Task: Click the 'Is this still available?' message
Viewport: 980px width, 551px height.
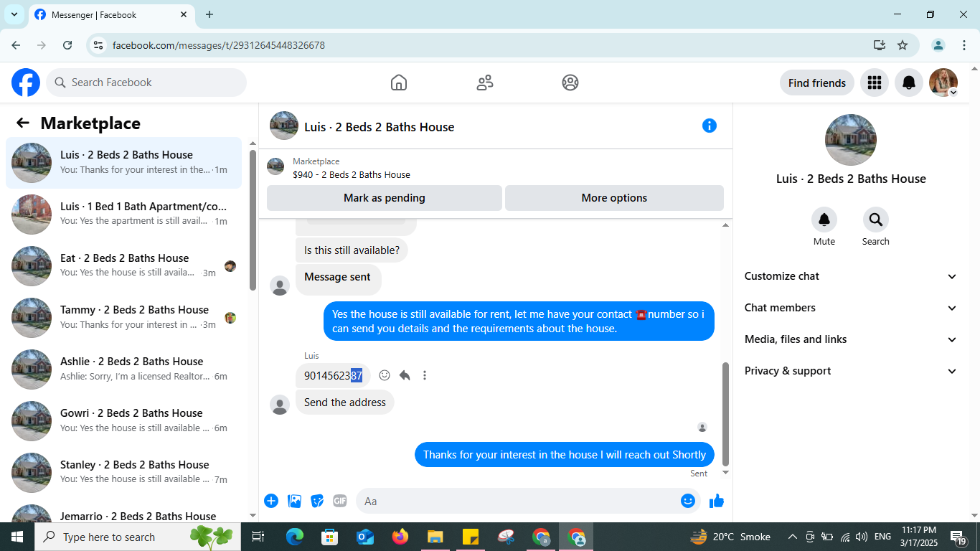Action: pos(352,250)
